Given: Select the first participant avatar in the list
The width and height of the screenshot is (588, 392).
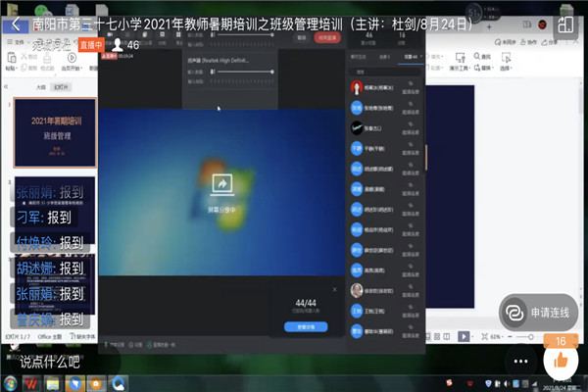Looking at the screenshot, I should pos(357,87).
